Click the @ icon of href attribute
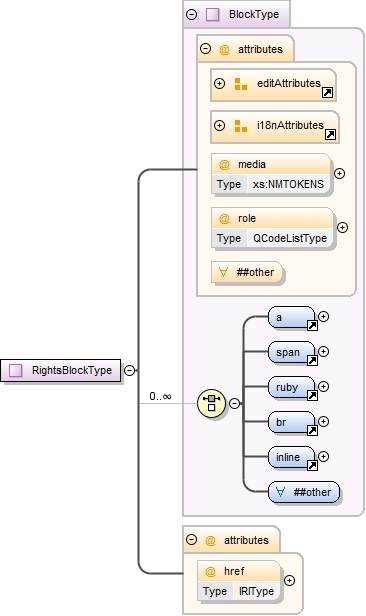Viewport: 366px width, 616px height. pyautogui.click(x=210, y=572)
